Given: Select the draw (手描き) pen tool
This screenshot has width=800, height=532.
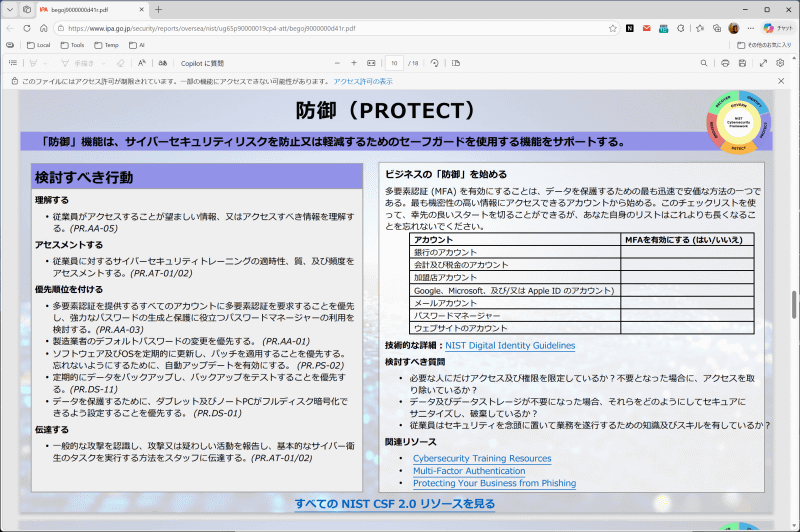Looking at the screenshot, I should tap(79, 63).
